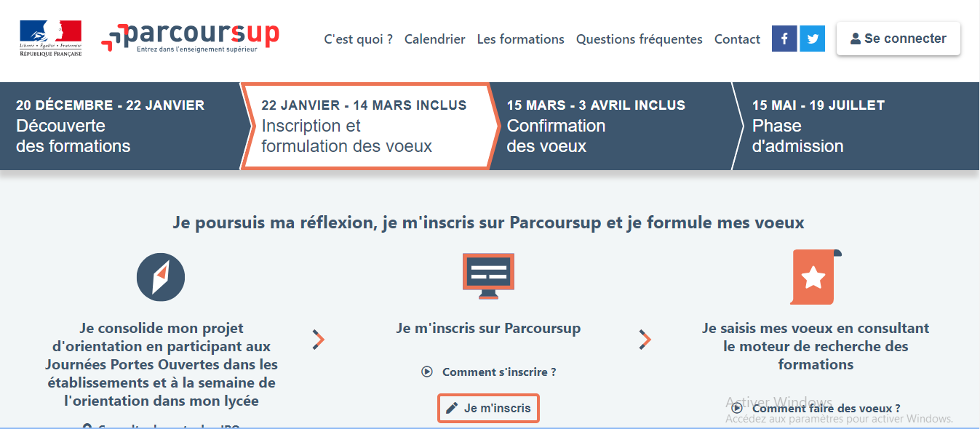
Task: Click the arrow after the orientation step
Action: pyautogui.click(x=318, y=340)
